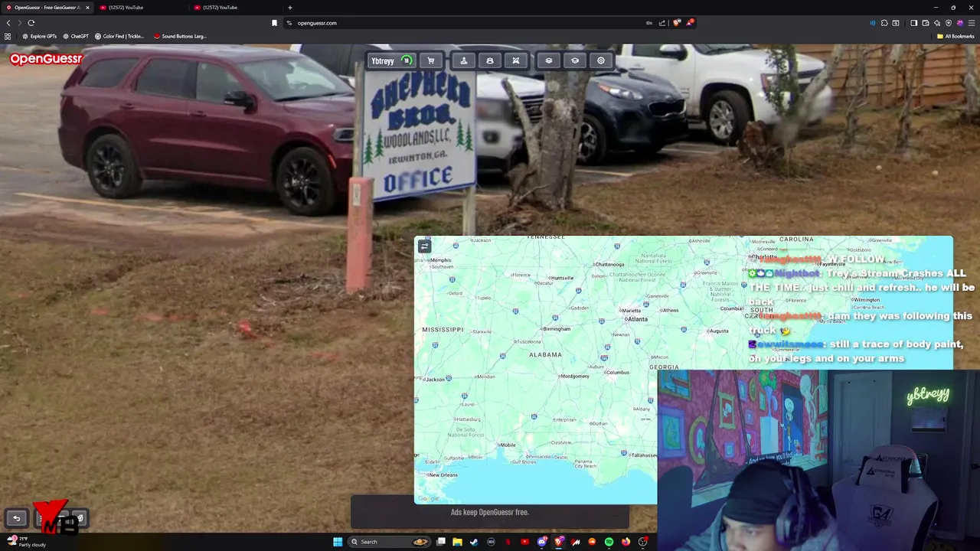Close the OpenGuessr tab

(87, 8)
